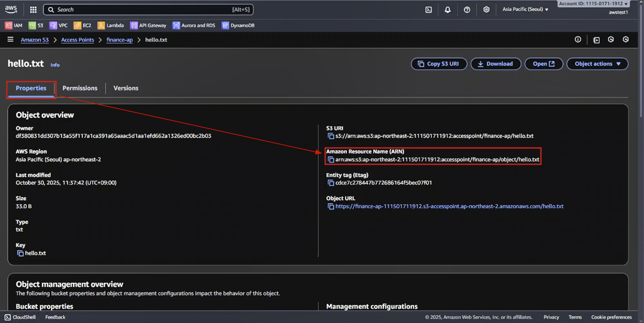
Task: Go to finance-ap breadcrumb
Action: 120,40
